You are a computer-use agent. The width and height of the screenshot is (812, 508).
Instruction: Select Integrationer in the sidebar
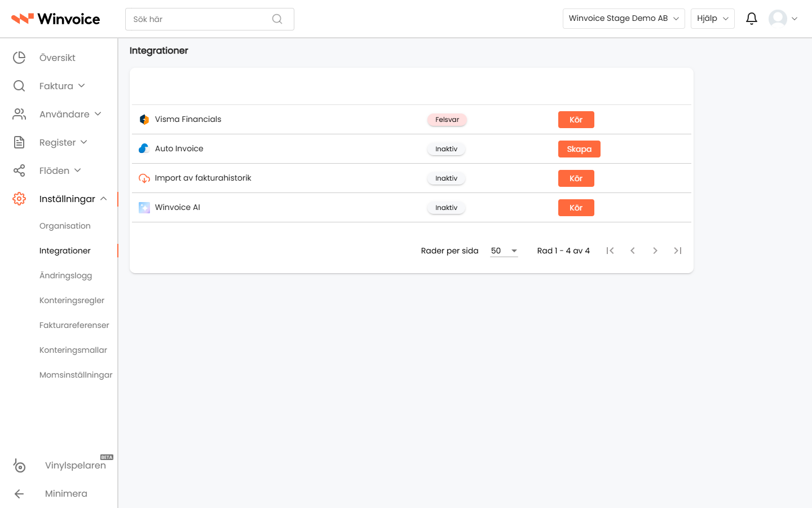65,251
